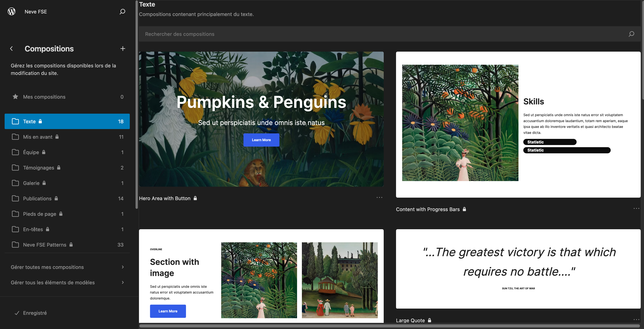This screenshot has height=329, width=644.
Task: Click the WordPress logo icon
Action: point(12,12)
